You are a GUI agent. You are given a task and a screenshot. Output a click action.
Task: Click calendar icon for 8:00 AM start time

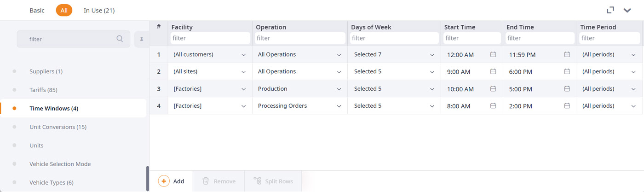(x=493, y=106)
